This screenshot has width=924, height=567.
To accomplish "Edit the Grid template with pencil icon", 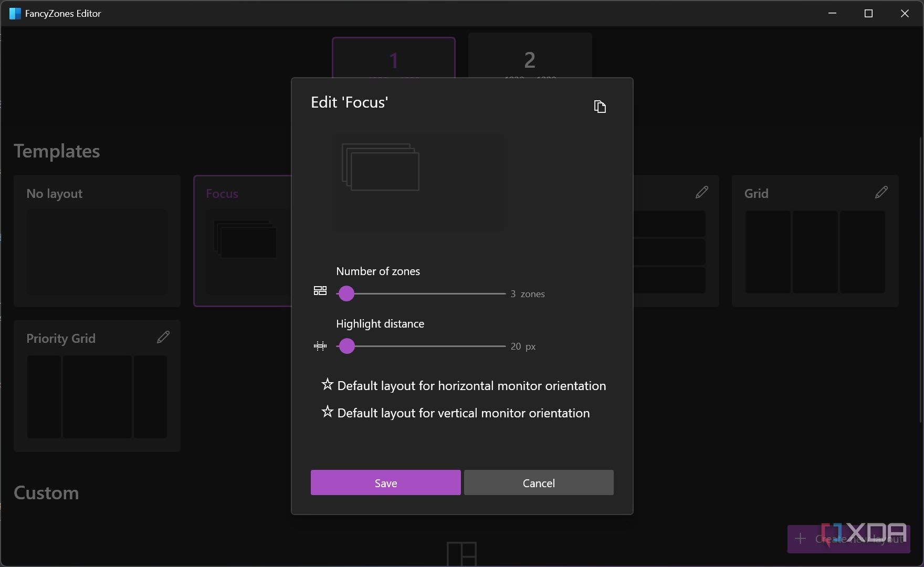I will (881, 192).
